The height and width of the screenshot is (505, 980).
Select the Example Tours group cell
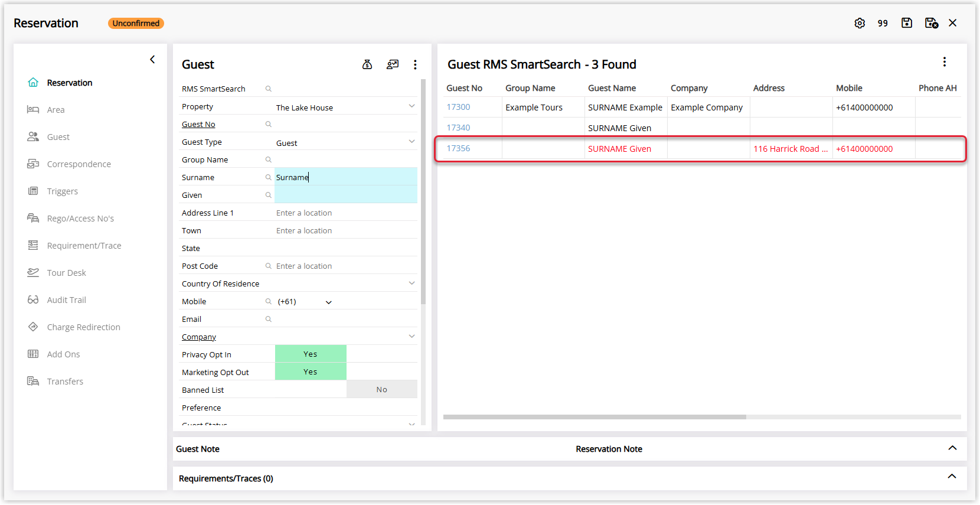point(543,107)
